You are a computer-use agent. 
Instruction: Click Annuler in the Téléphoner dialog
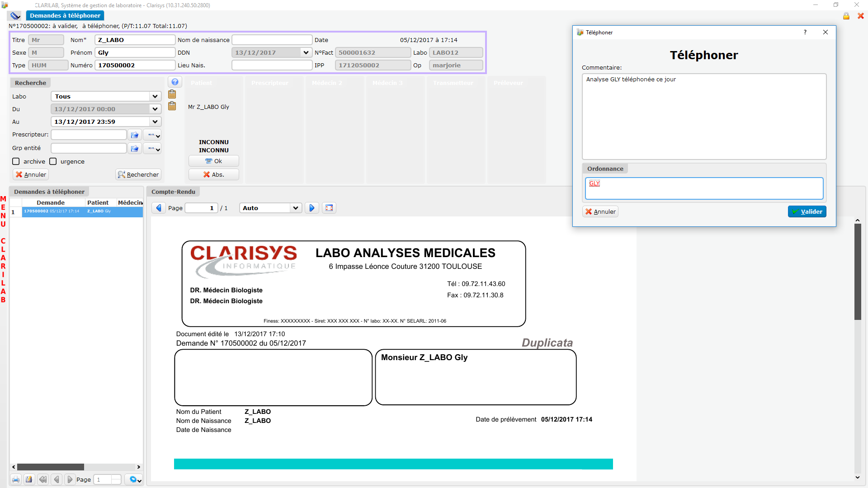coord(600,211)
